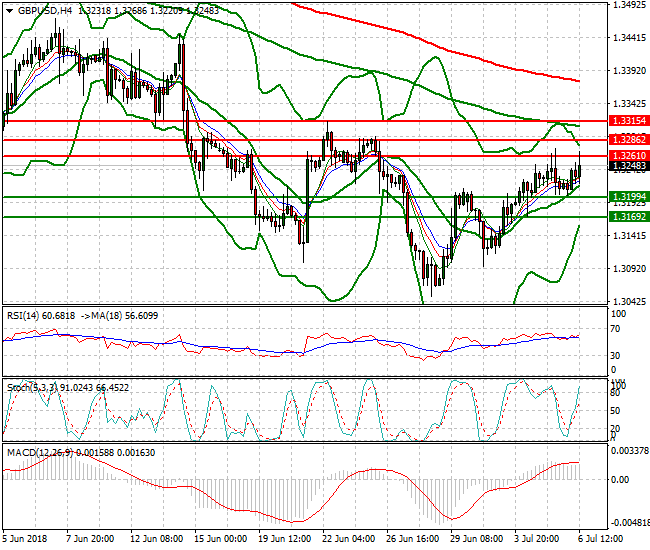The height and width of the screenshot is (550, 650).
Task: Open the chart menu triangle beside GBPUSD,H4
Action: (x=9, y=11)
